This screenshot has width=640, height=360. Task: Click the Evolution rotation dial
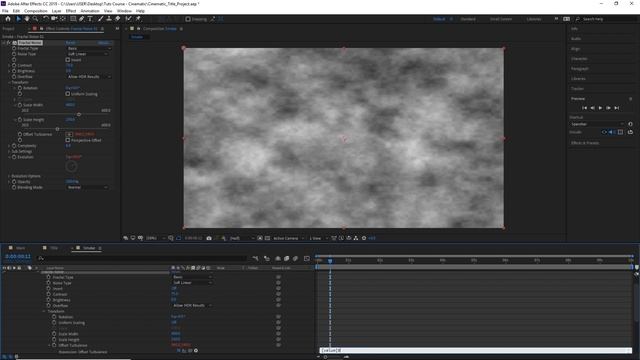(x=71, y=167)
